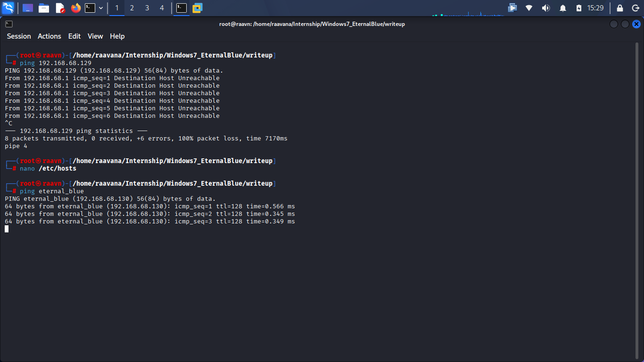Image resolution: width=644 pixels, height=362 pixels.
Task: Open the display/screen tray icon
Action: (512, 8)
